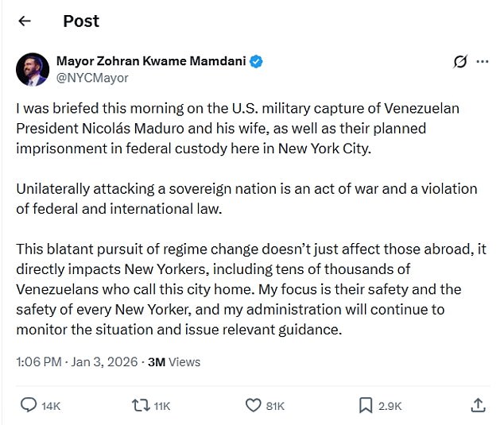This screenshot has width=504, height=425.
Task: Click the repost arrows icon
Action: point(140,405)
